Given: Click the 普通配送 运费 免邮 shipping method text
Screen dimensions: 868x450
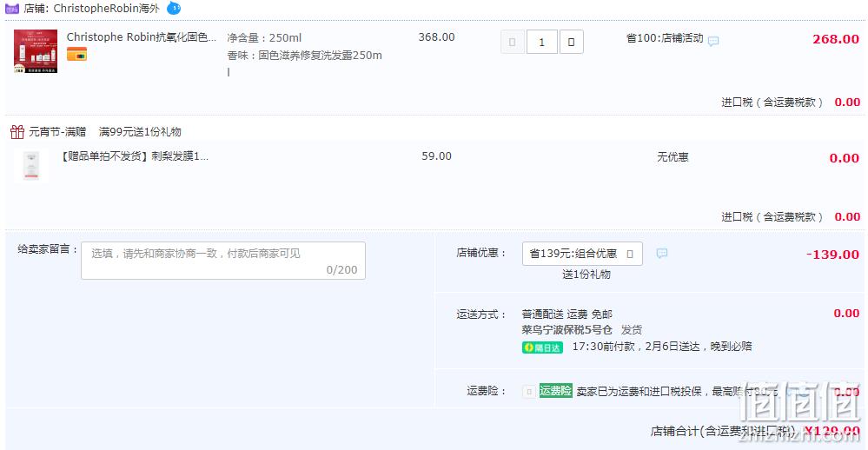Looking at the screenshot, I should [567, 314].
